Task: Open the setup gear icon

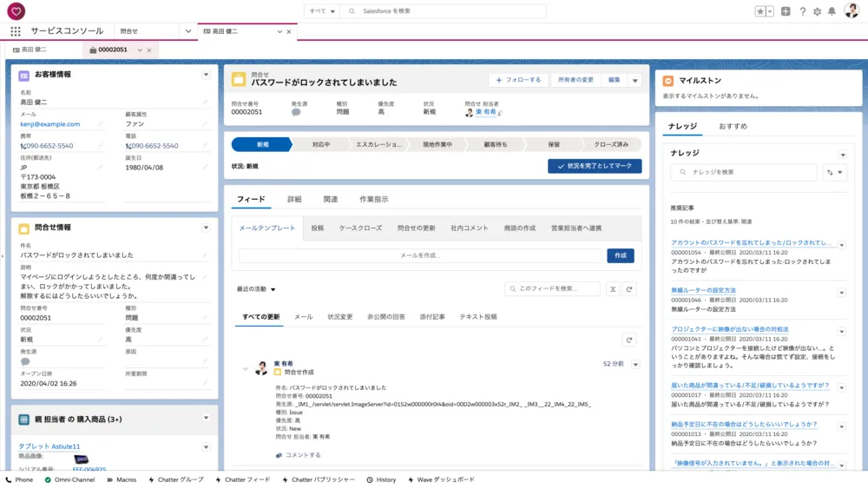Action: [x=817, y=11]
